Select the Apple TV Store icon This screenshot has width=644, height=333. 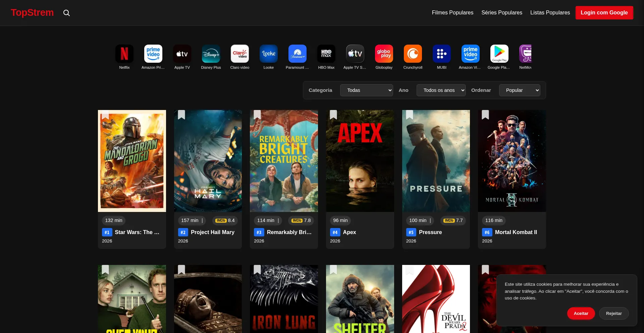tap(355, 54)
